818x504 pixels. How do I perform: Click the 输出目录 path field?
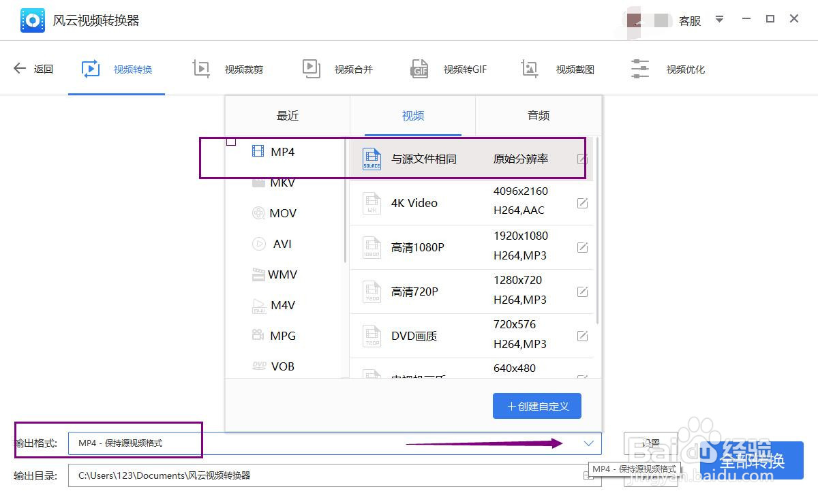pos(335,475)
